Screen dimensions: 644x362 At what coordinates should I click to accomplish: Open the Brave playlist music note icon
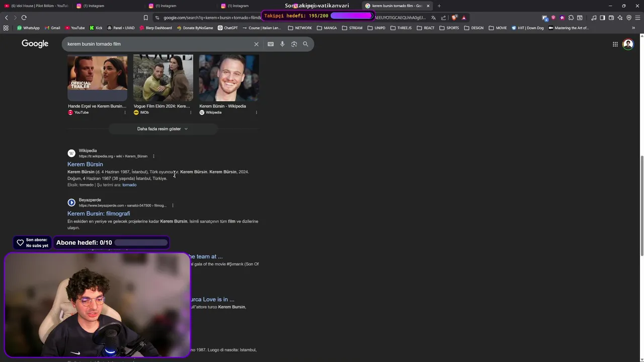594,18
